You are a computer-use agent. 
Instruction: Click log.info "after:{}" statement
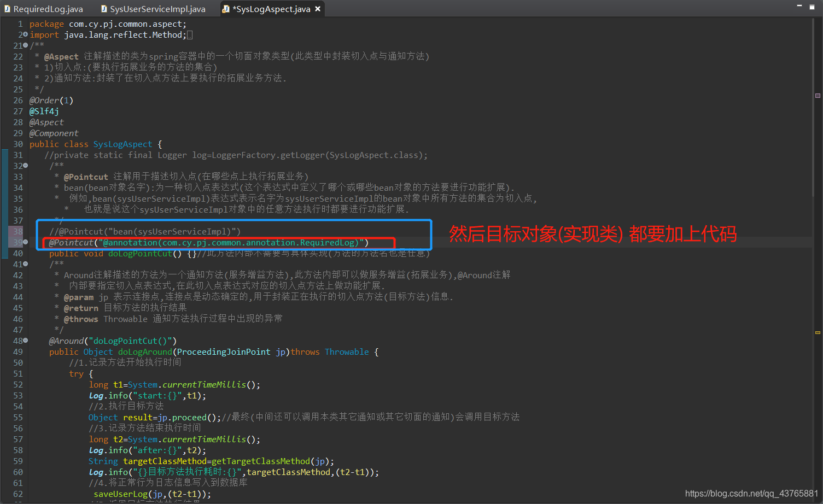[147, 450]
